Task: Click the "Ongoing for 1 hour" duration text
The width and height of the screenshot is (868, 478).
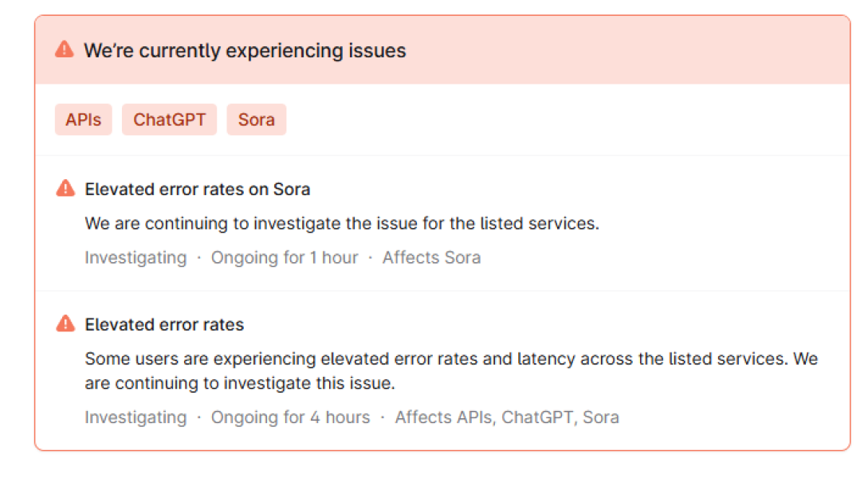Action: (x=285, y=258)
